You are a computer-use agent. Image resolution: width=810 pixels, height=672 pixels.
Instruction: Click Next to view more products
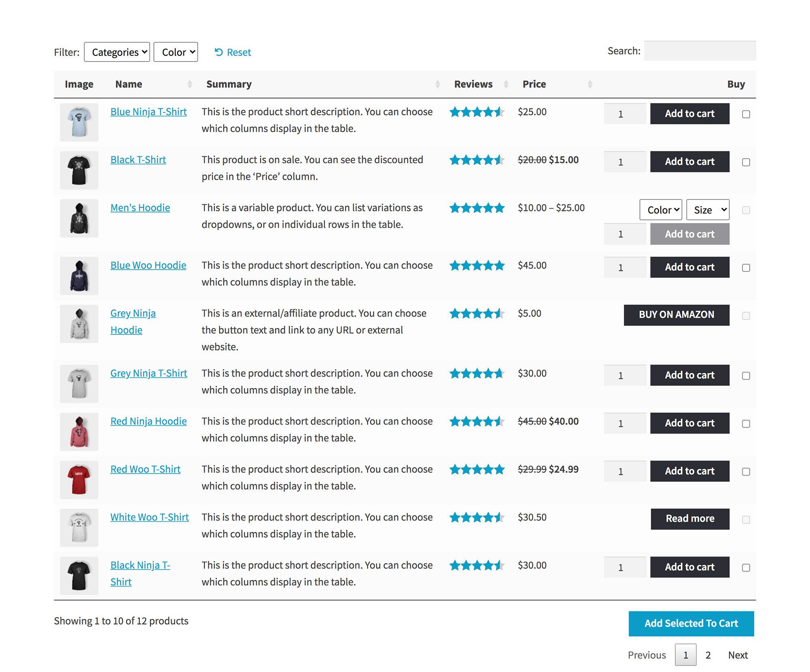[x=738, y=655]
